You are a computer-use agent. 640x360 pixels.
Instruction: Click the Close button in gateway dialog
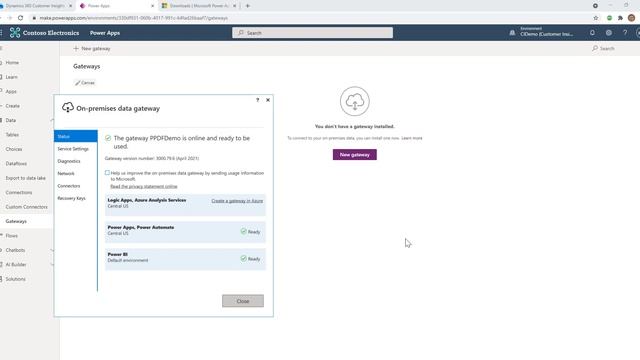243,301
